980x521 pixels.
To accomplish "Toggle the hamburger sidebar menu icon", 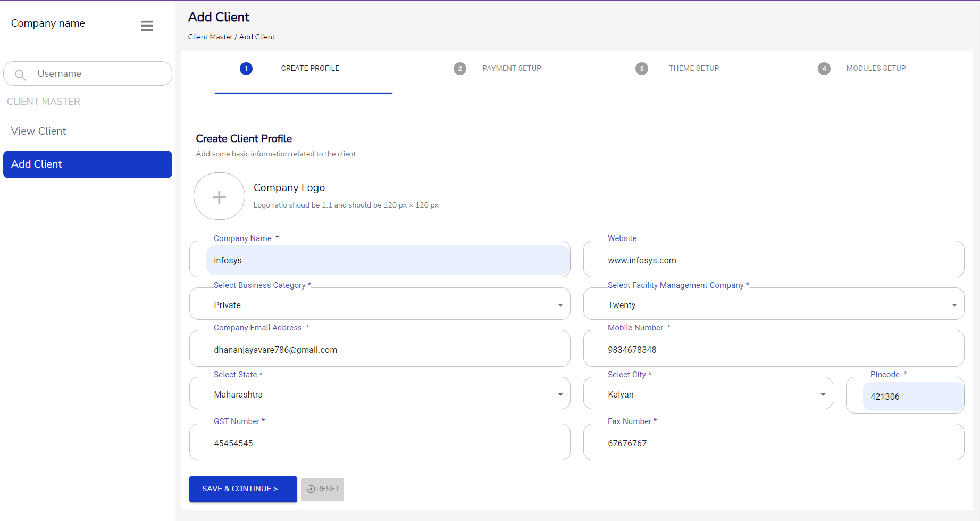I will 147,26.
